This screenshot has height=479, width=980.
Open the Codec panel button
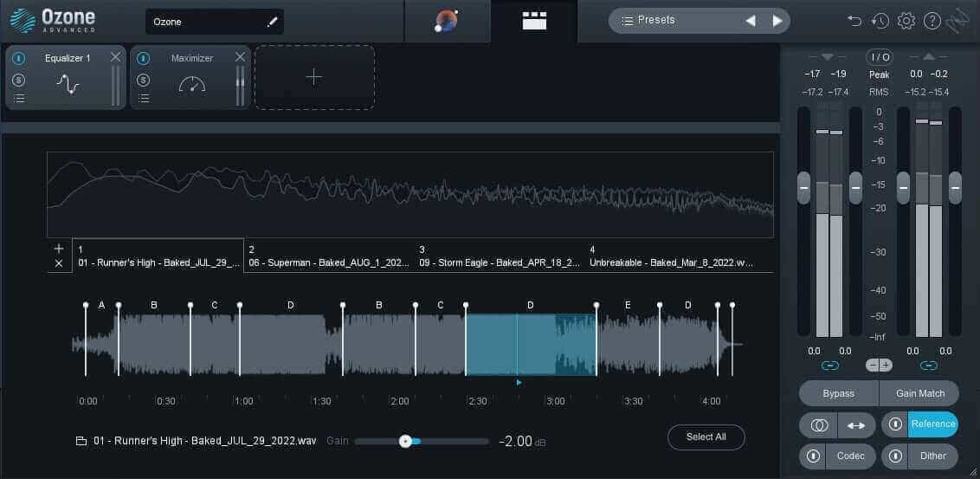point(851,456)
